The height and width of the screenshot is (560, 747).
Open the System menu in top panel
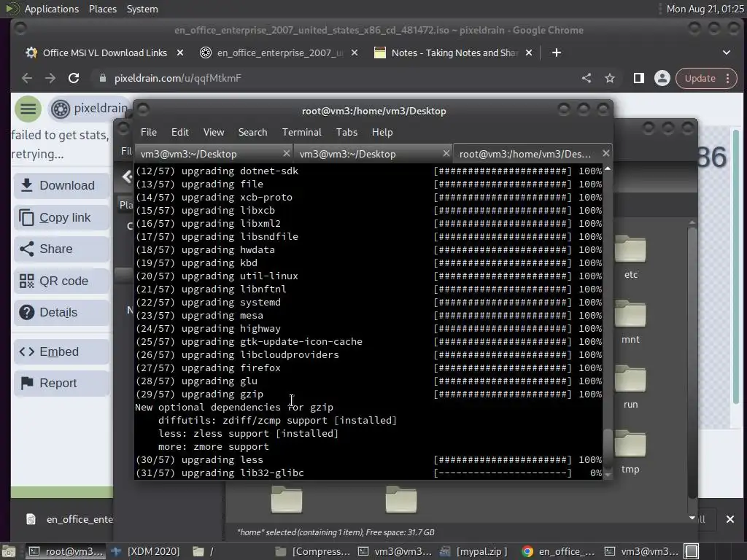point(142,9)
